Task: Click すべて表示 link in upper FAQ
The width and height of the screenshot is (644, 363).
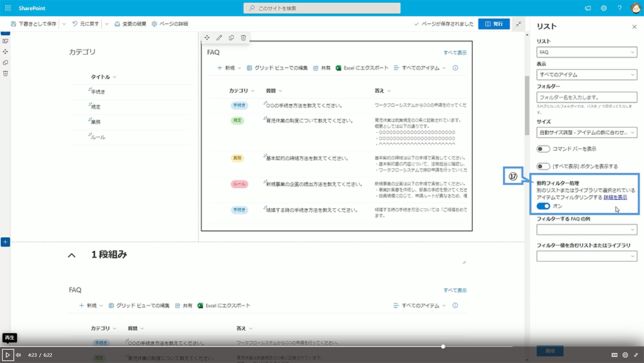Action: point(455,53)
